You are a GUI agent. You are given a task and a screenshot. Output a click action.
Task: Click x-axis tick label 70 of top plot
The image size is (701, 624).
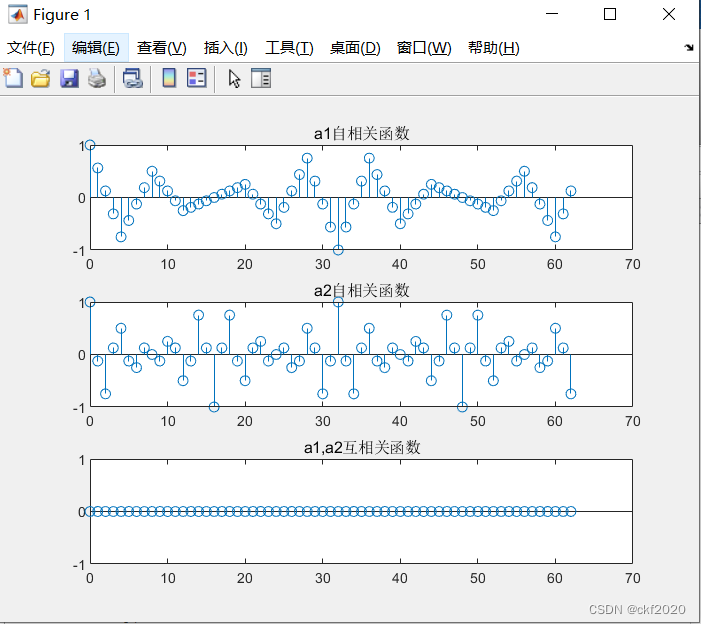pos(633,264)
